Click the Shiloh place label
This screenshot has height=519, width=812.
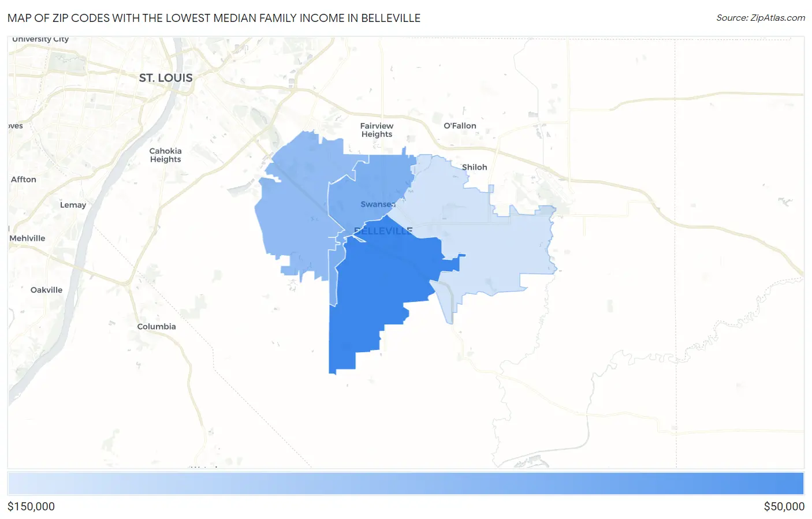(x=474, y=167)
